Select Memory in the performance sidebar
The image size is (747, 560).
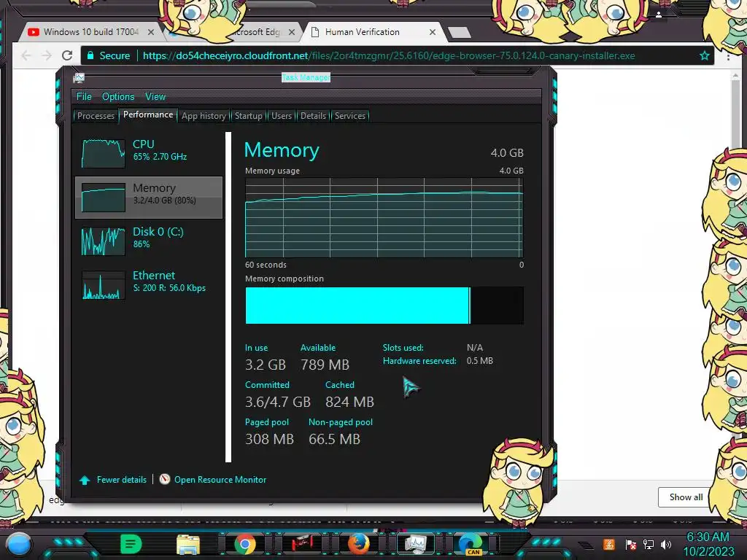[x=149, y=197]
